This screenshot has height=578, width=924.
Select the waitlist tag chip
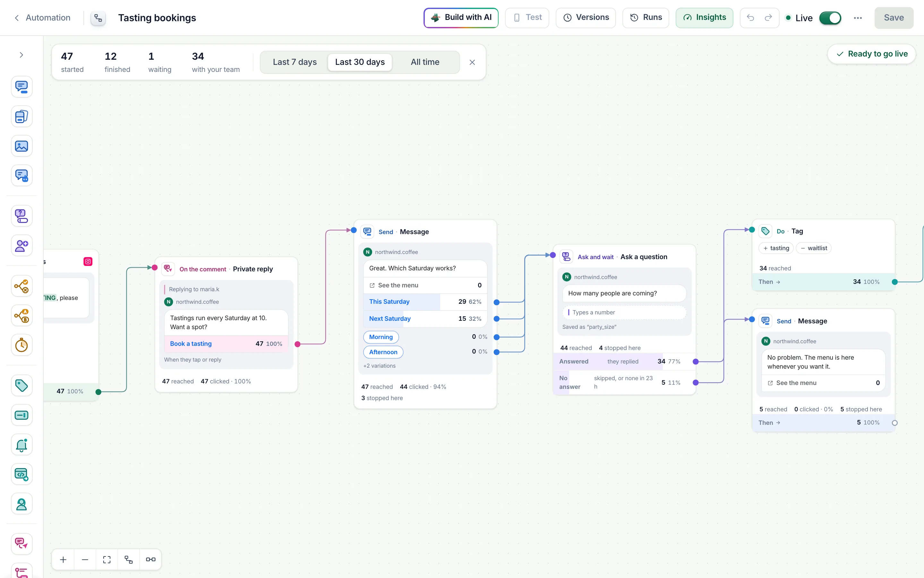click(x=814, y=248)
